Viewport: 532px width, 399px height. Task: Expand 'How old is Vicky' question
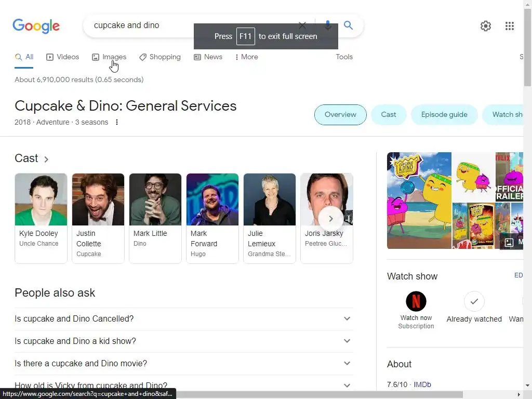pos(184,385)
